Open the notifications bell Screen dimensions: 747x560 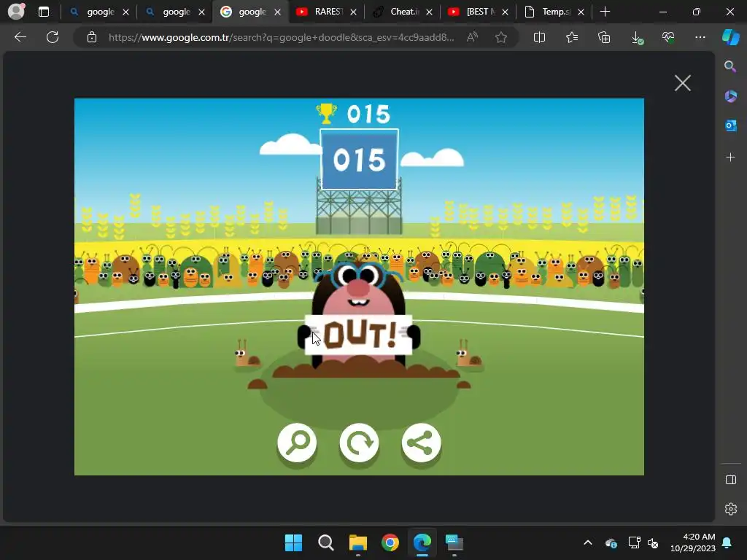tap(727, 542)
